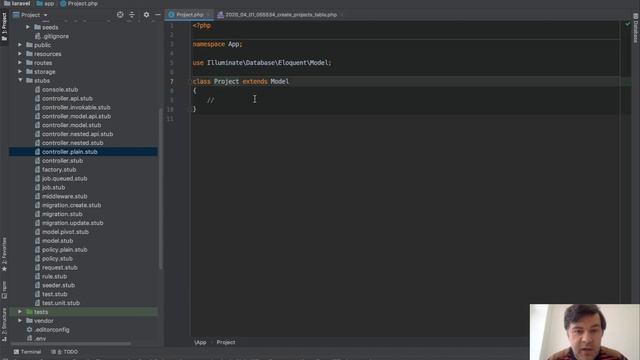
Task: Hide the Project panel with minus icon
Action: pos(158,15)
